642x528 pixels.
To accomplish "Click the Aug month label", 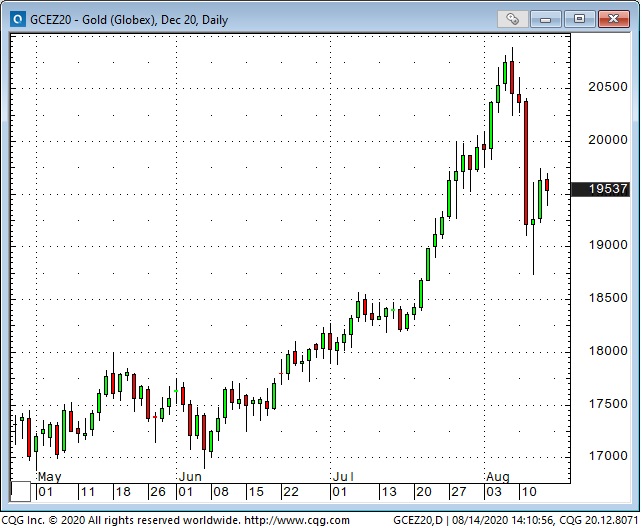I will (x=498, y=477).
